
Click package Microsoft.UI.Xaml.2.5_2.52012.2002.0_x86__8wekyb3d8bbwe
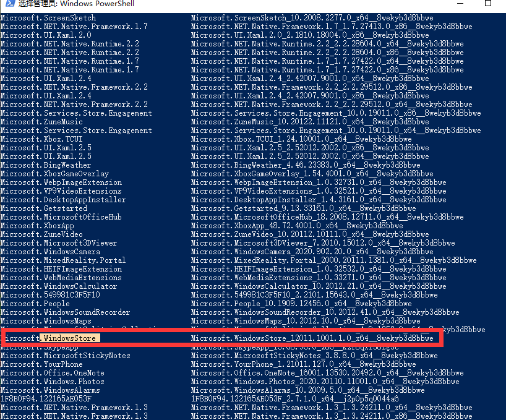310,148
